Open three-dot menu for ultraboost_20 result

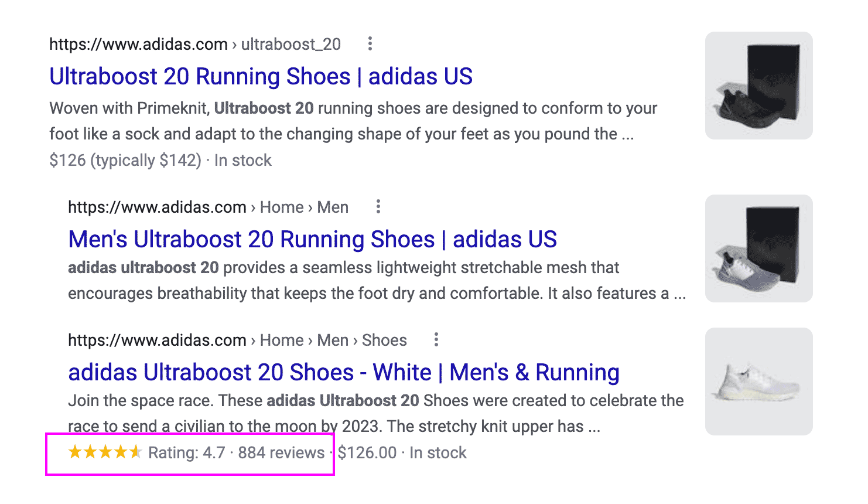[x=370, y=43]
